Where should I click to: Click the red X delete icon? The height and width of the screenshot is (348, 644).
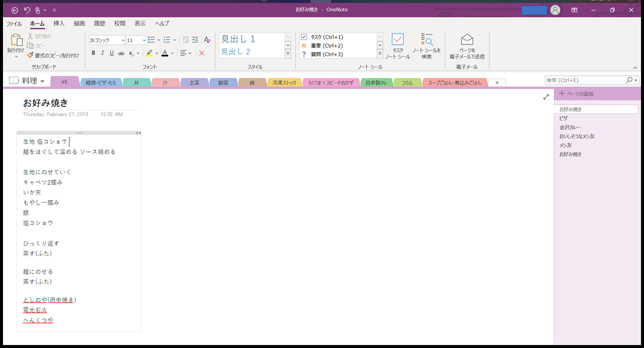click(x=202, y=53)
